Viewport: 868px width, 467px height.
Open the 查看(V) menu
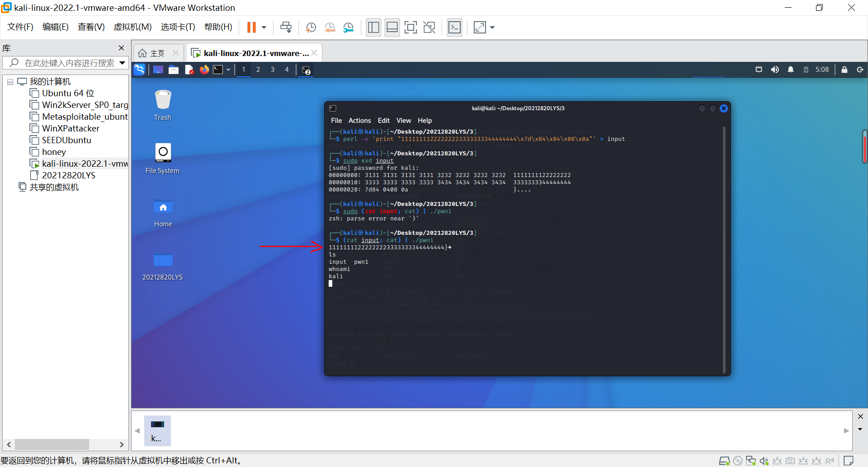point(91,27)
